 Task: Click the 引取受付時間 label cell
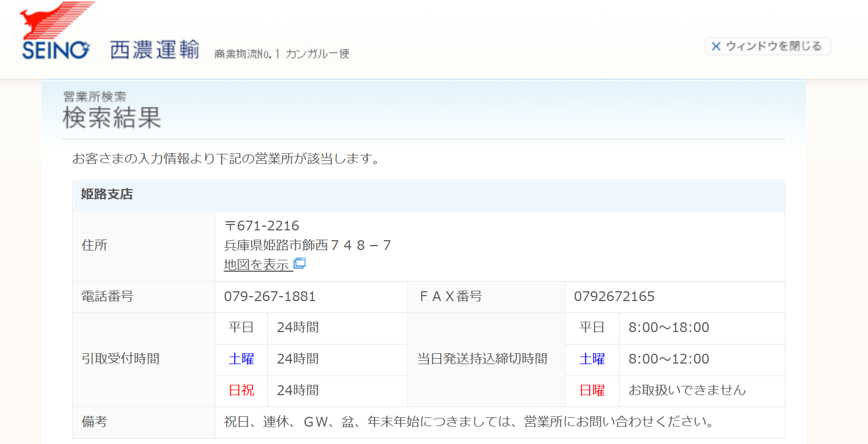pos(144,359)
